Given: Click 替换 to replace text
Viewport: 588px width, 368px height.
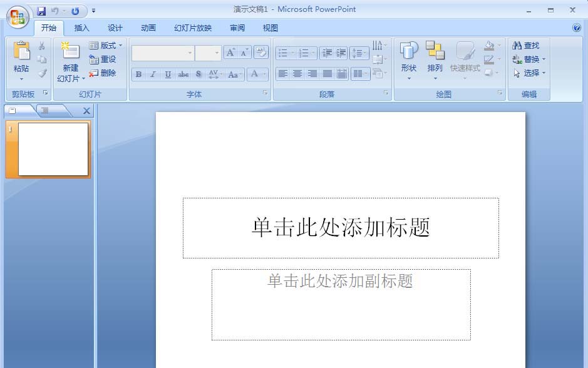Looking at the screenshot, I should tap(529, 59).
